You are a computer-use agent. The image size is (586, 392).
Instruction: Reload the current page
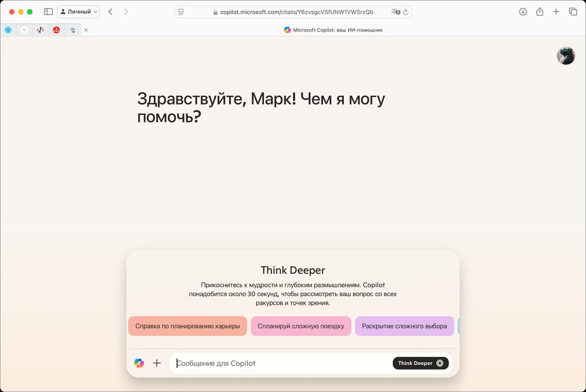tap(406, 12)
